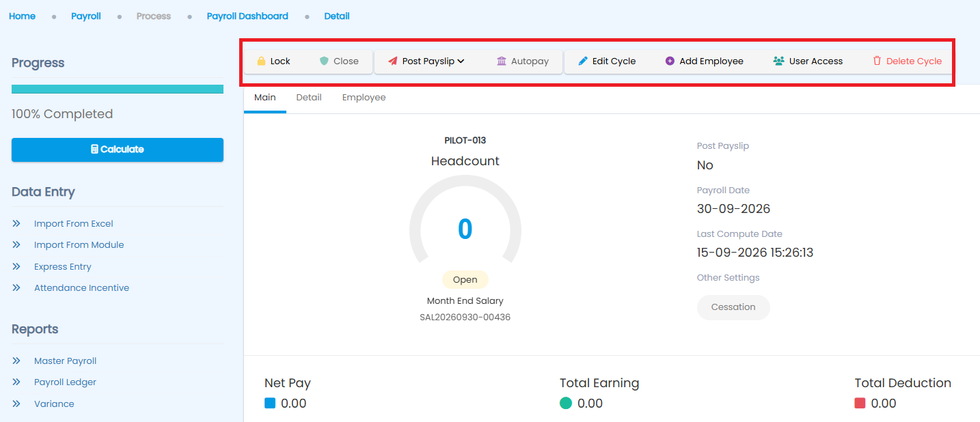Open Import From Module link
This screenshot has height=422, width=980.
79,244
